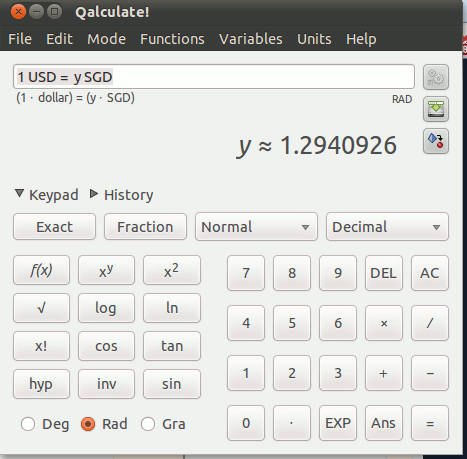Click the EXP key
This screenshot has width=467, height=459.
pyautogui.click(x=338, y=423)
